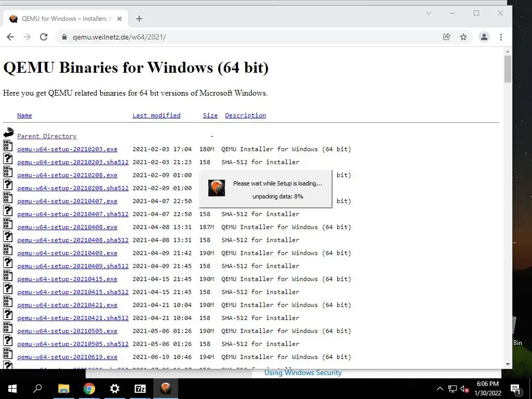The height and width of the screenshot is (399, 532).
Task: Click binary file icon for 20210421.exe
Action: tap(8, 301)
